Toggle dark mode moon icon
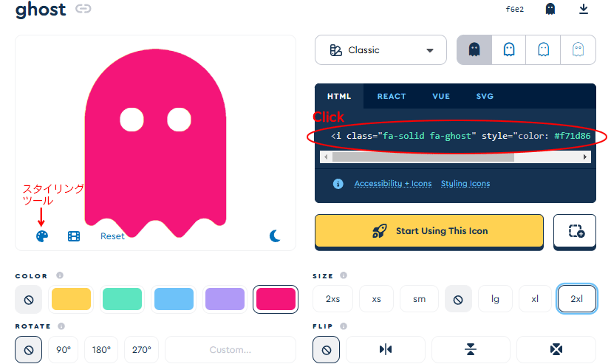Image resolution: width=611 pixels, height=364 pixels. pos(276,236)
